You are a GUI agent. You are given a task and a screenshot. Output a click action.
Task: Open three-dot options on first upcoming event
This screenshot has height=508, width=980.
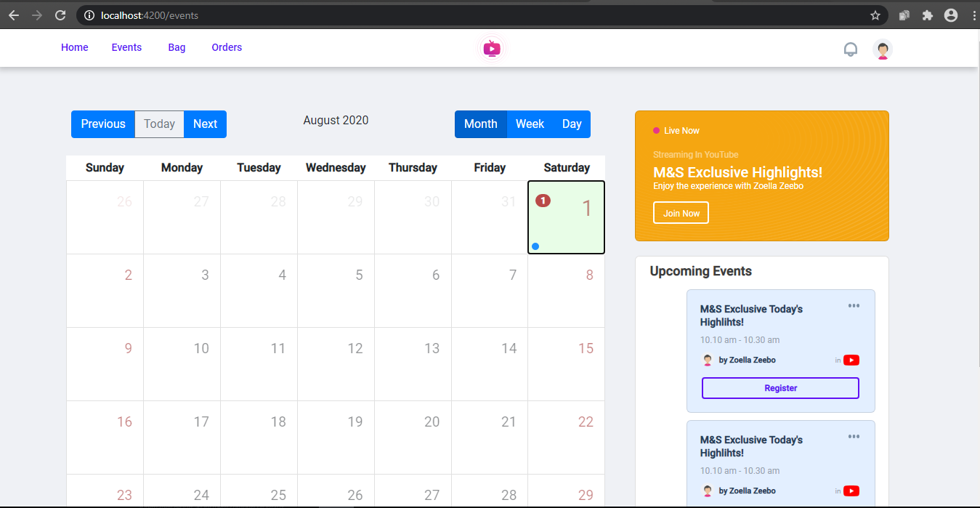(x=854, y=306)
